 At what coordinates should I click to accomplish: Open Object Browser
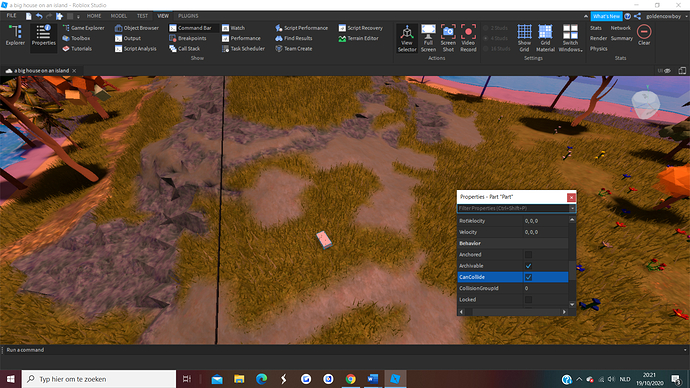click(137, 28)
